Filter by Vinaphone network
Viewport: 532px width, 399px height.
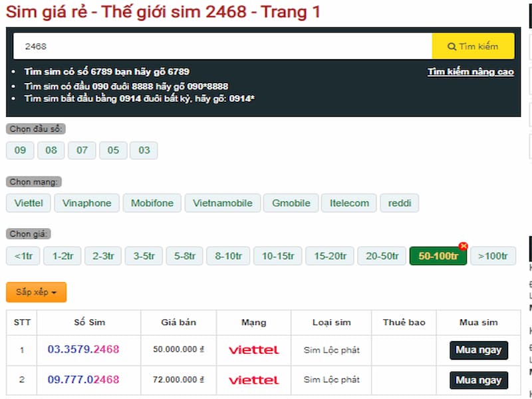87,203
